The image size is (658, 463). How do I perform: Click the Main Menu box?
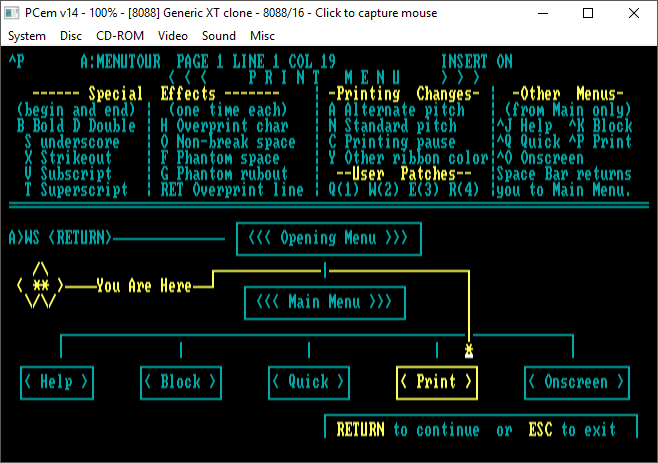pyautogui.click(x=325, y=303)
